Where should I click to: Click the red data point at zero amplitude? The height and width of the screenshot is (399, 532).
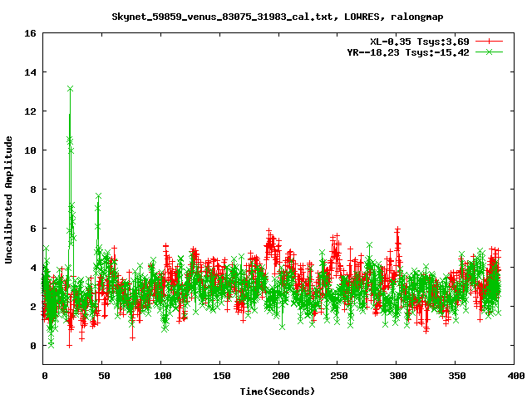(69, 346)
